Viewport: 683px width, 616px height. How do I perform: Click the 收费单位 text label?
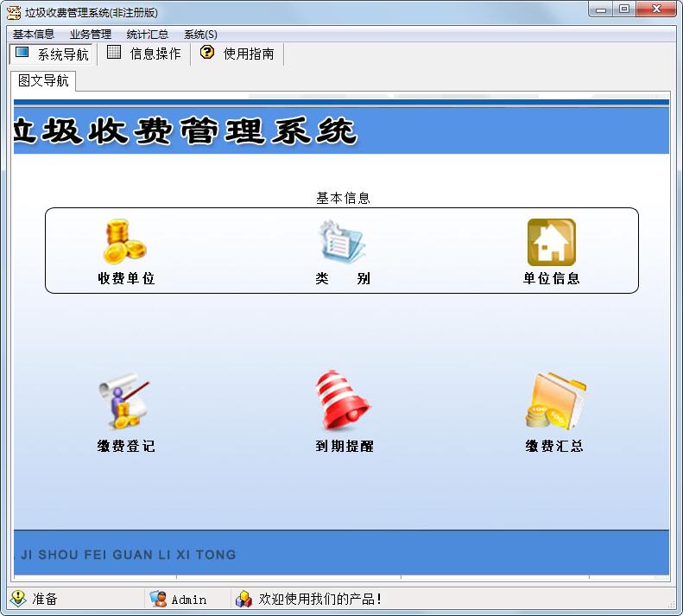click(126, 279)
